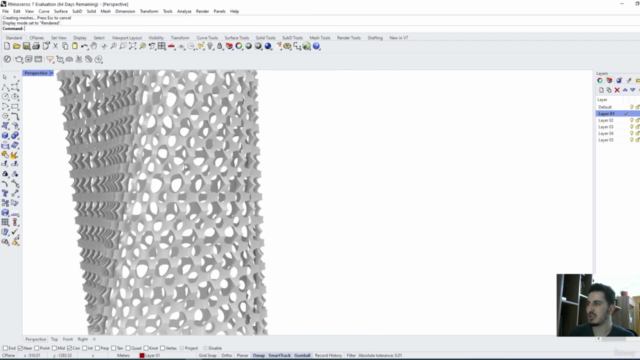
Task: Open the Mesh menu
Action: [106, 11]
